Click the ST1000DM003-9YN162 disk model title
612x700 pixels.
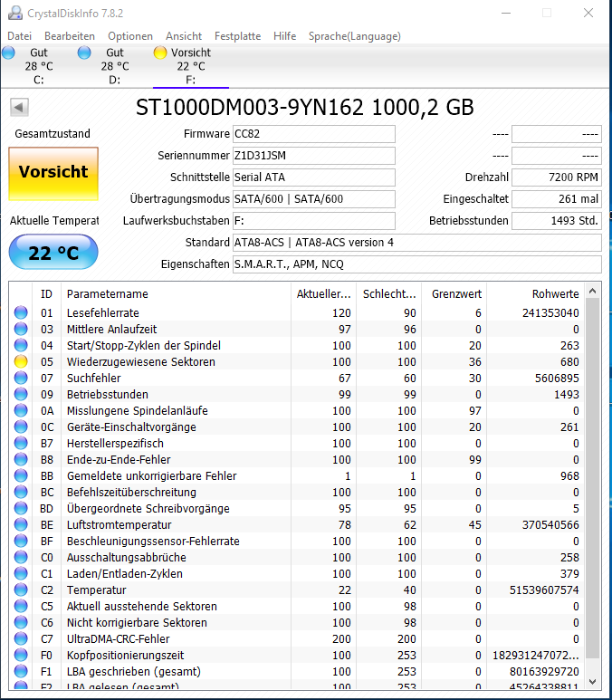tap(304, 107)
